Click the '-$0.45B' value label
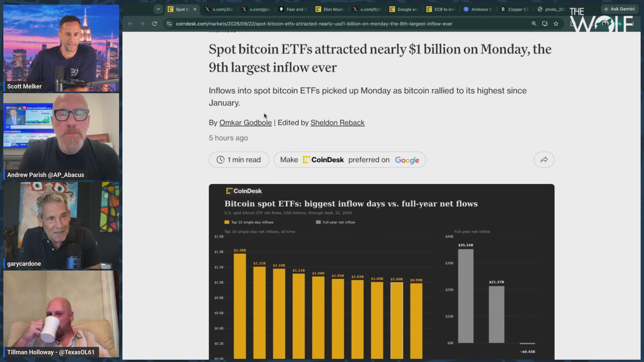Screen dimensions: 644x362 tap(527, 352)
